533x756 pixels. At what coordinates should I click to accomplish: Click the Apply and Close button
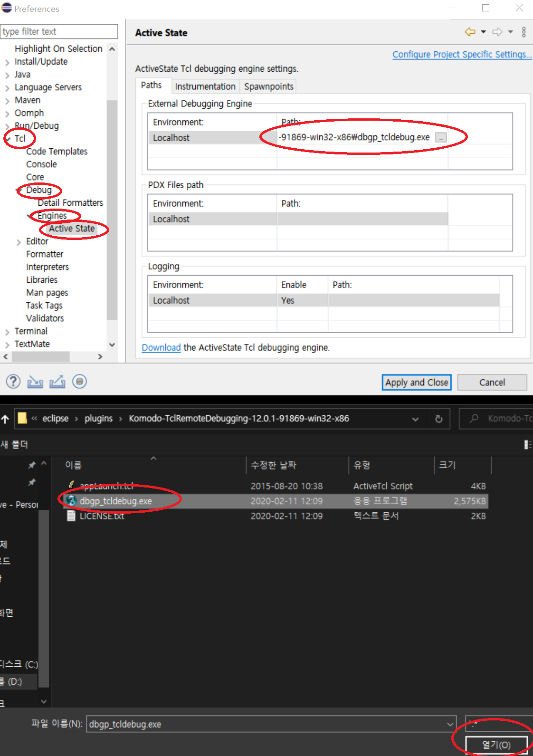[417, 382]
